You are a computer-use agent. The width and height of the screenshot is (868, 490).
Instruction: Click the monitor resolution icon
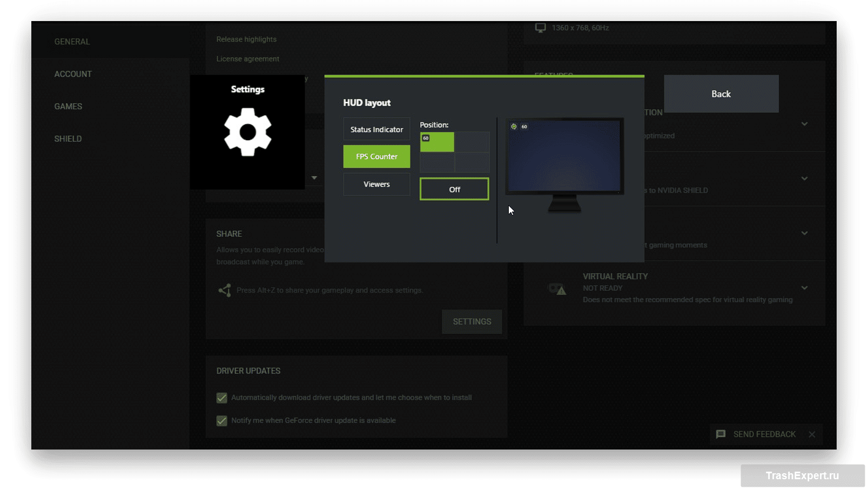point(540,28)
